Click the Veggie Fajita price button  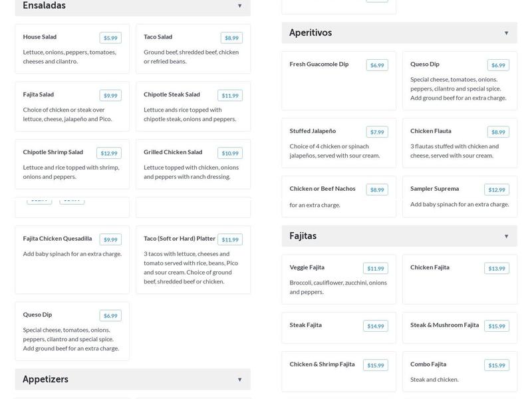(x=376, y=269)
